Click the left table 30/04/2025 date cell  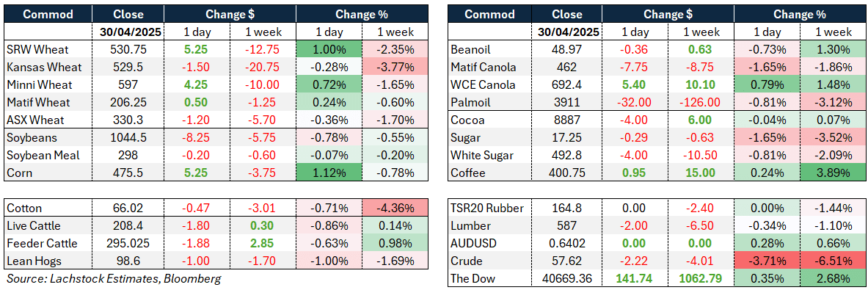pos(128,32)
